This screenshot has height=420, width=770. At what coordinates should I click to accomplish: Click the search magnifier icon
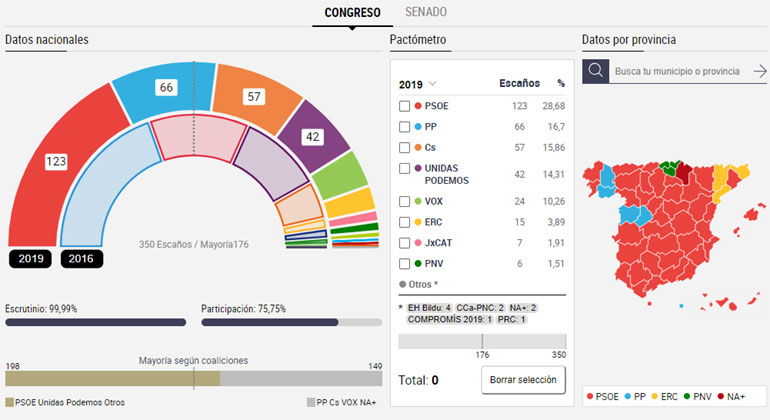click(x=595, y=71)
